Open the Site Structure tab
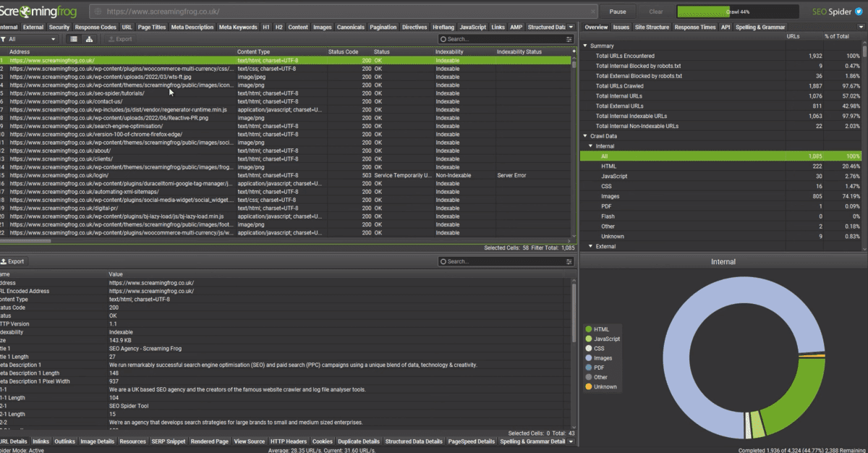The width and height of the screenshot is (868, 453). point(652,27)
